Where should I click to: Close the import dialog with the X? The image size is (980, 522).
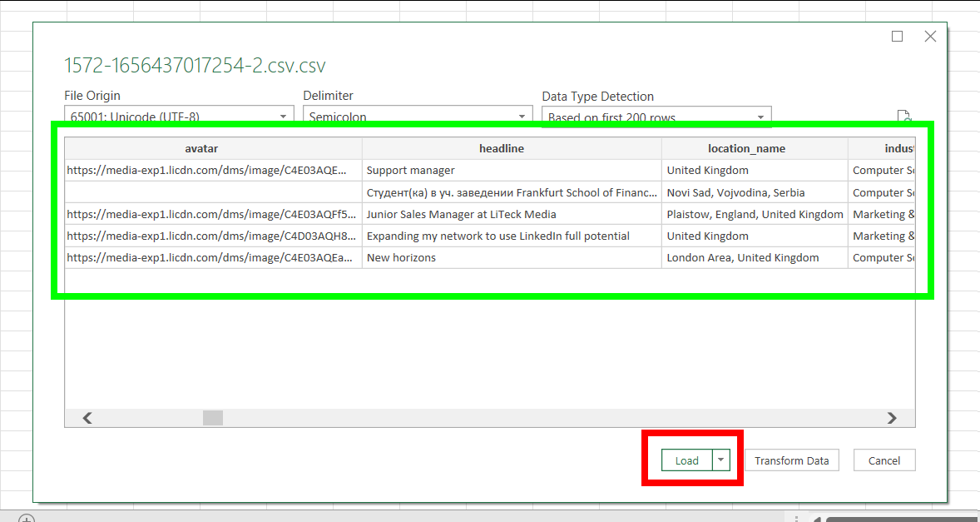[930, 37]
